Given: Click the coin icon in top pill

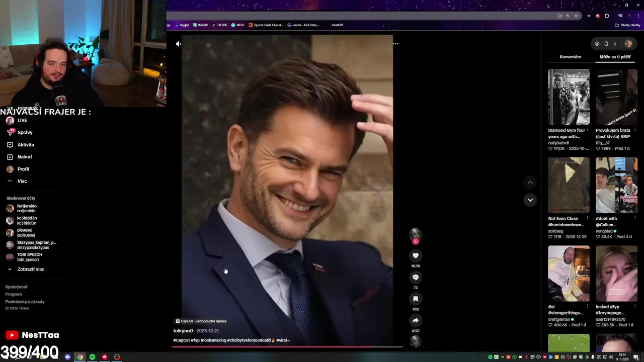Looking at the screenshot, I should tap(597, 44).
